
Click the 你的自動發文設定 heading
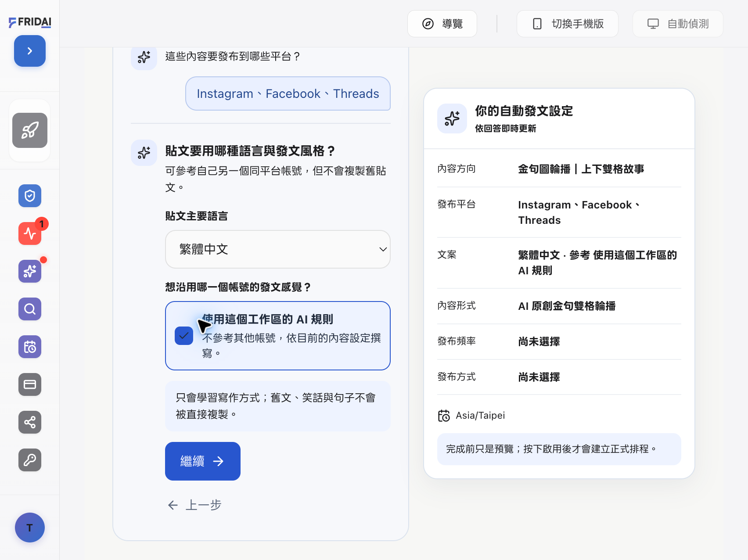(x=524, y=111)
